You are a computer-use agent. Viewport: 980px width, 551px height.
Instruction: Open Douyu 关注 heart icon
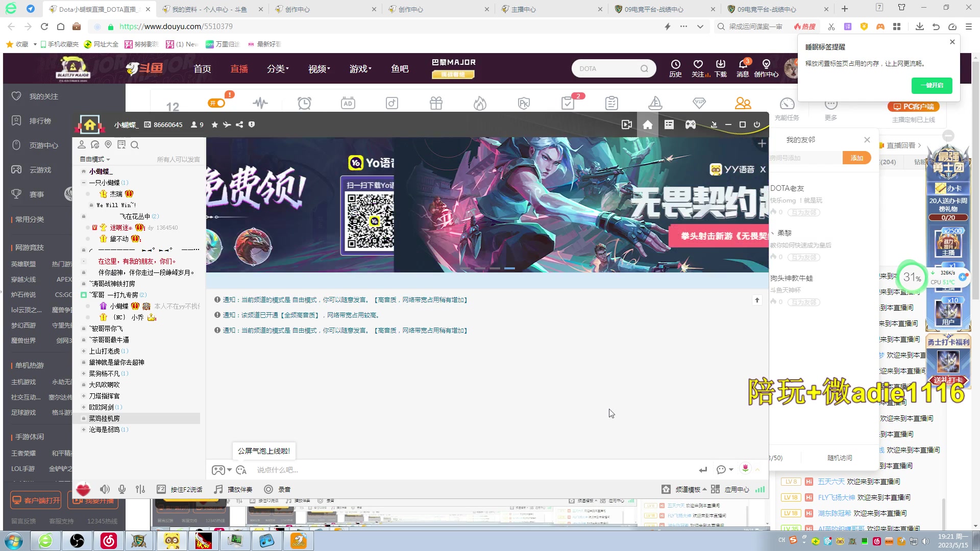coord(698,68)
